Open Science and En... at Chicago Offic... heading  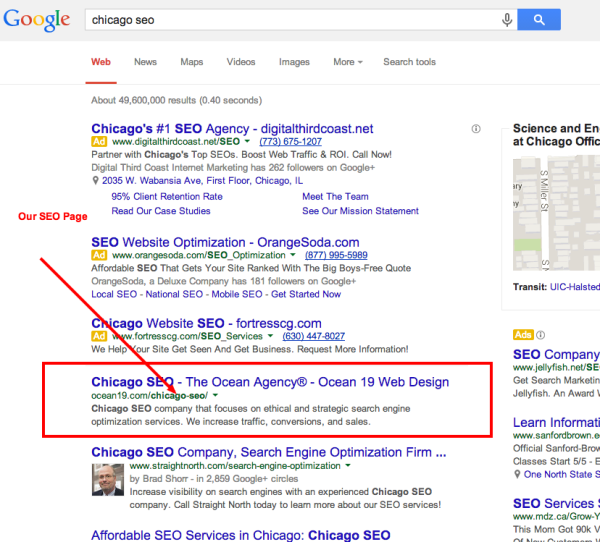tap(556, 135)
